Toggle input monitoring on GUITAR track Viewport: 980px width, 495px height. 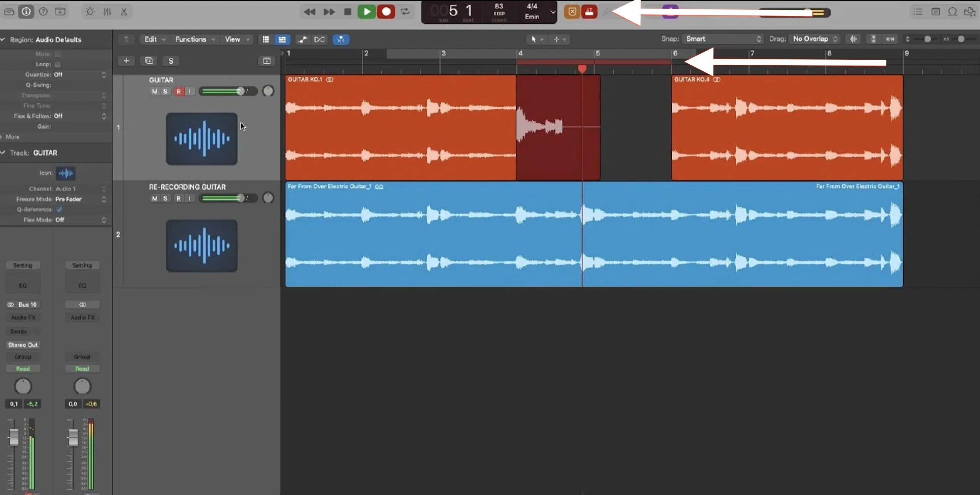(190, 91)
